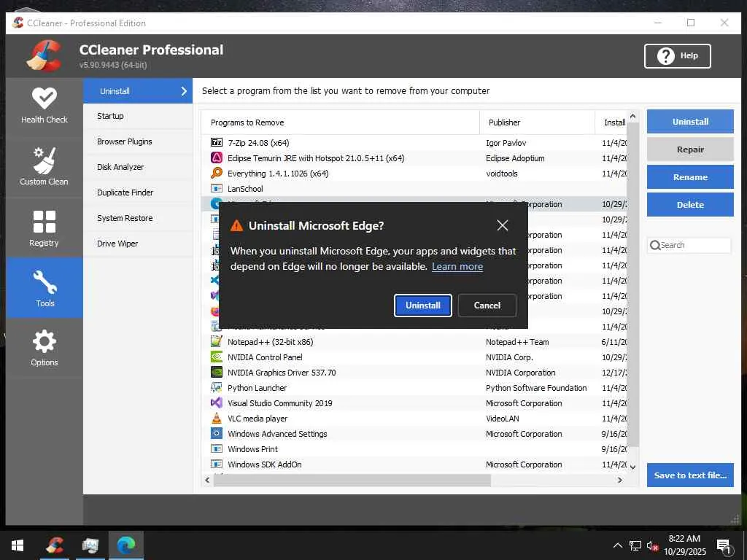Open the Options gear section
This screenshot has height=560, width=747.
pos(44,348)
